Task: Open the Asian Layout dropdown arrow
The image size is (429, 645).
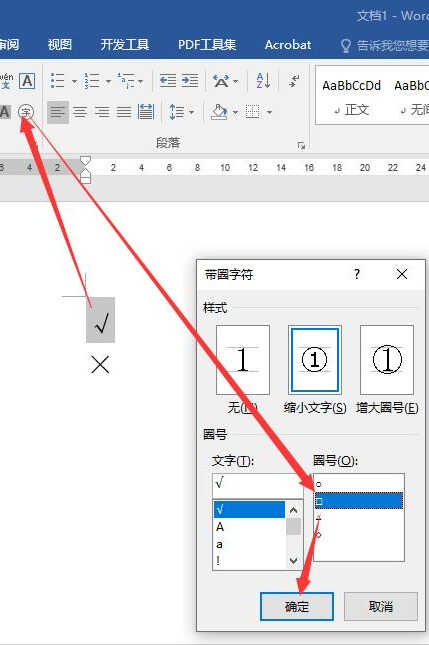Action: click(x=236, y=81)
